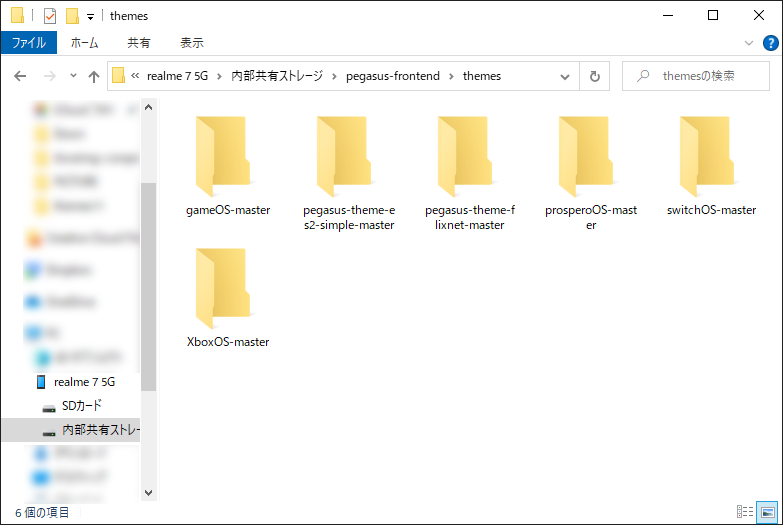This screenshot has height=525, width=783.
Task: Refresh the themes folder view
Action: 594,76
